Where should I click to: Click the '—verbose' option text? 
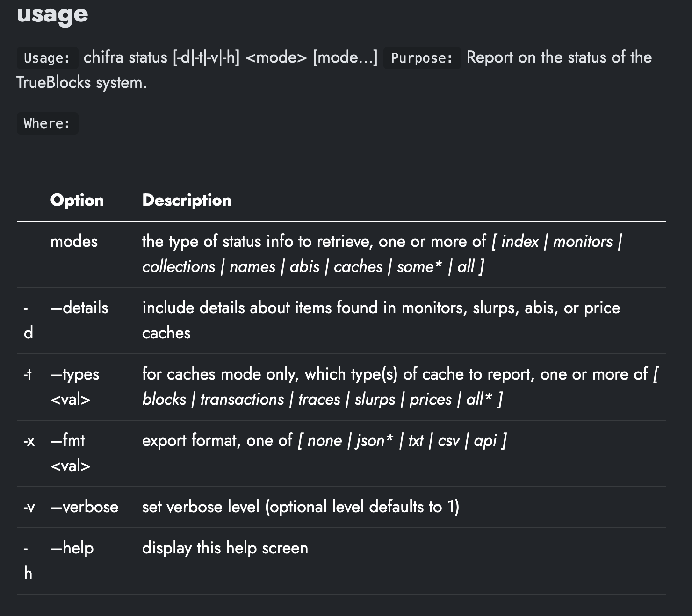click(84, 507)
